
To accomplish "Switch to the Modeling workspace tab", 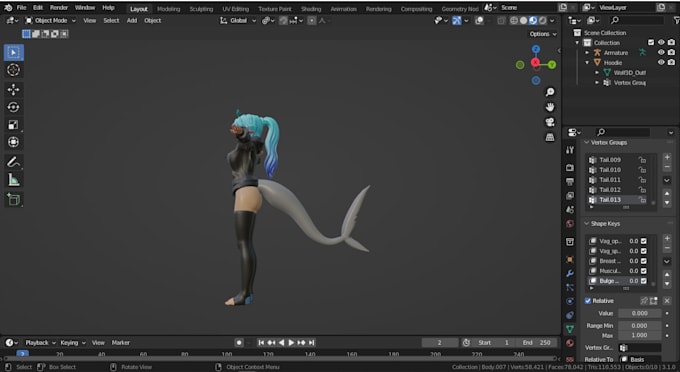I will (168, 9).
